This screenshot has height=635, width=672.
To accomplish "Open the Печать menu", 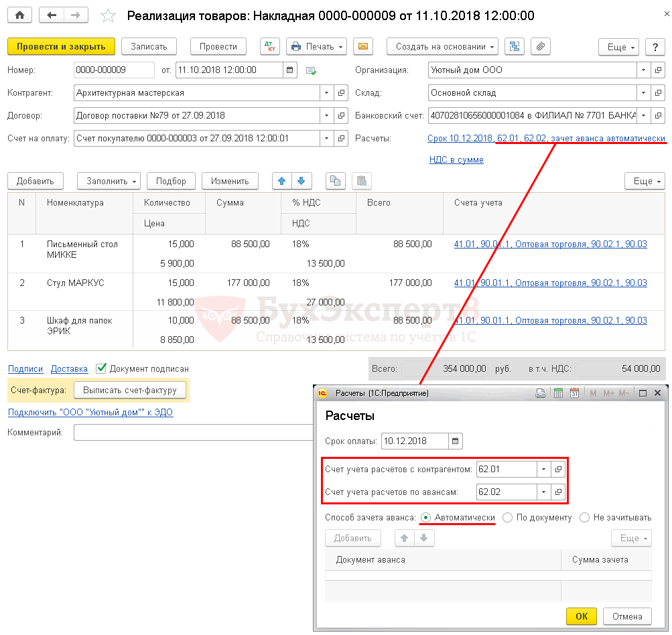I will (x=316, y=47).
